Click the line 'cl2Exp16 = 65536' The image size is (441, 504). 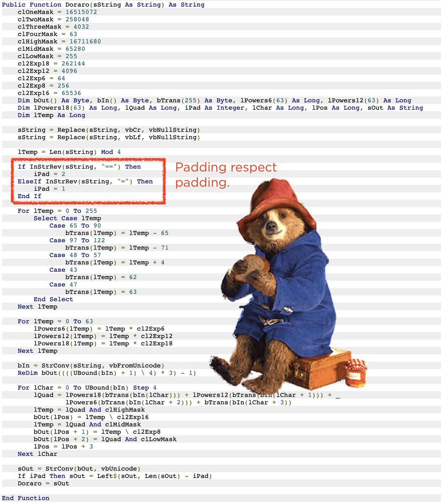pos(50,93)
